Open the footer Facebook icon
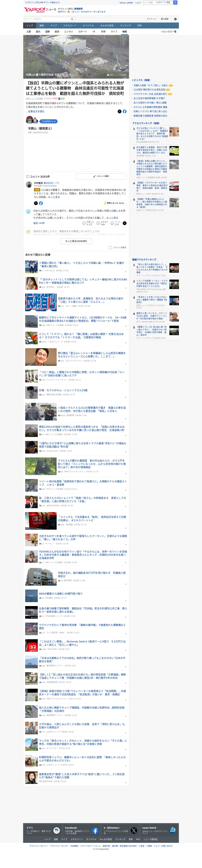Image resolution: width=202 pixels, height=868 pixels. click(95, 830)
